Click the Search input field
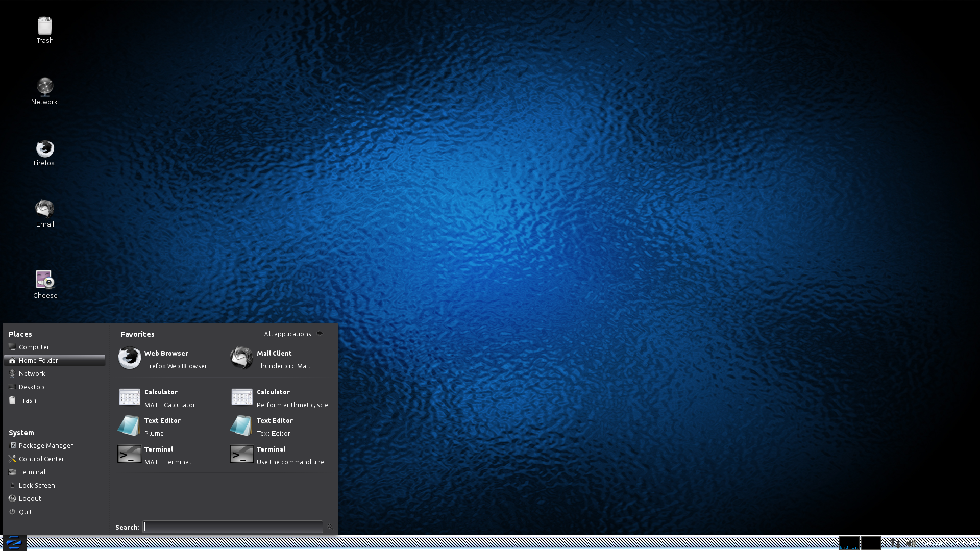Screen dimensions: 980x551 [x=233, y=527]
